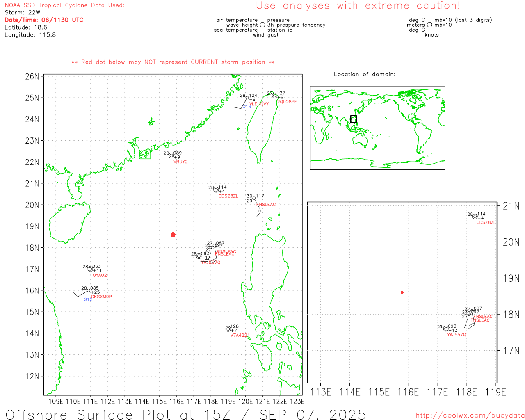The height and width of the screenshot is (420, 525).
Task: Click the "Longitude: 115.8" text
Action: (x=30, y=35)
